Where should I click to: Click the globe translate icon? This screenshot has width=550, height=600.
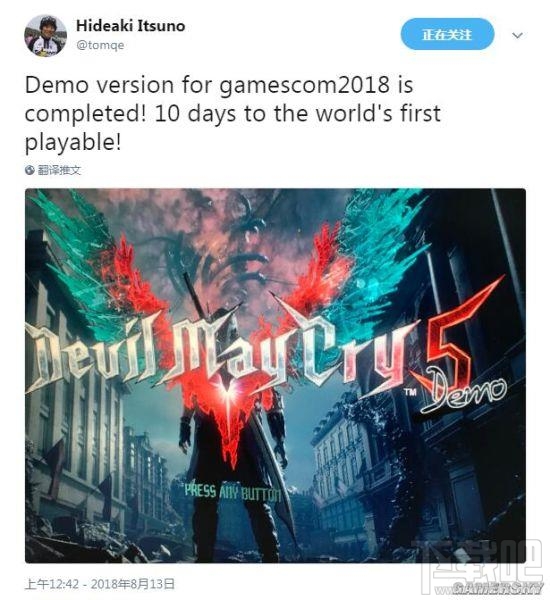pyautogui.click(x=30, y=170)
